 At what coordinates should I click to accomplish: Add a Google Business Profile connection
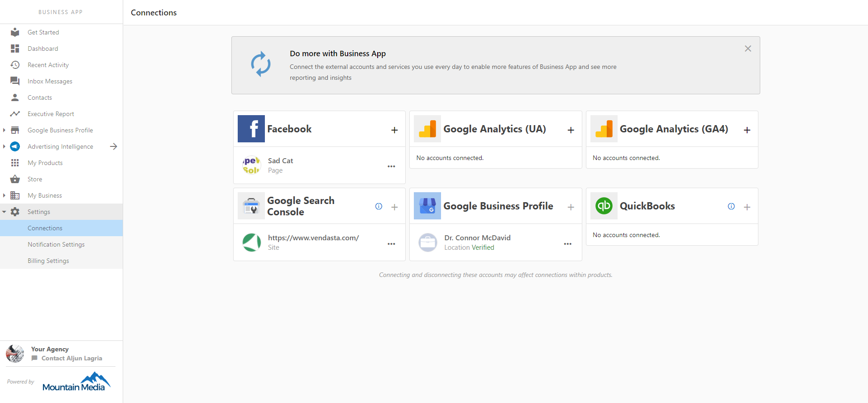(x=571, y=207)
